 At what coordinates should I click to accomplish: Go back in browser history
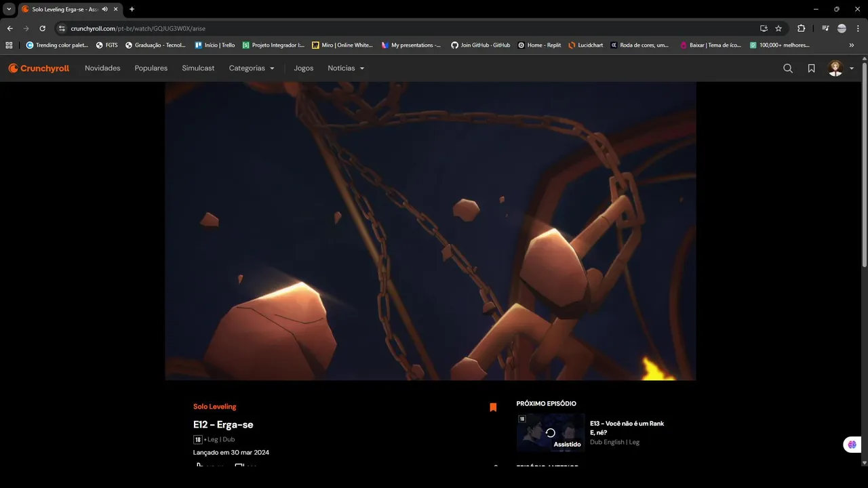pos(9,28)
